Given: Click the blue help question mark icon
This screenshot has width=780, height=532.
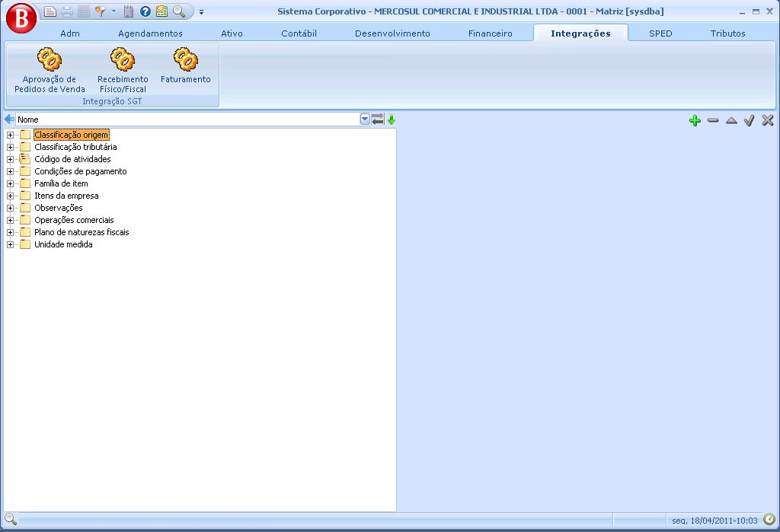Looking at the screenshot, I should coord(145,11).
